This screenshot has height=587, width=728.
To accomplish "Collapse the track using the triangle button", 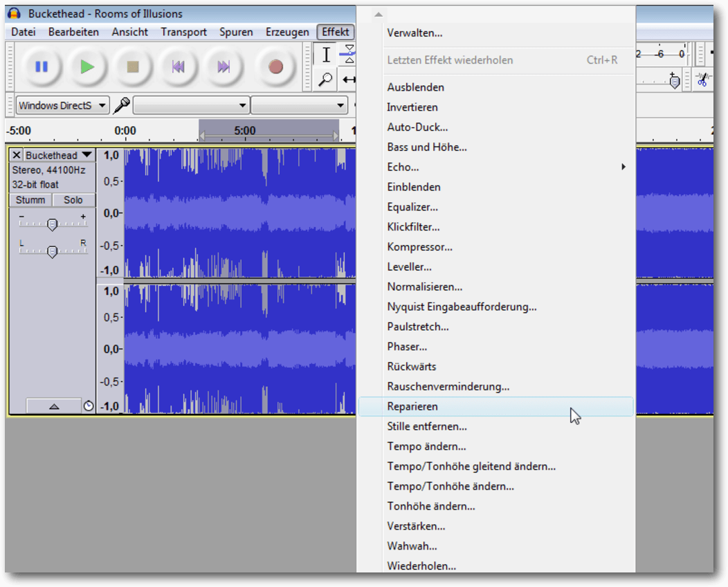I will (54, 406).
